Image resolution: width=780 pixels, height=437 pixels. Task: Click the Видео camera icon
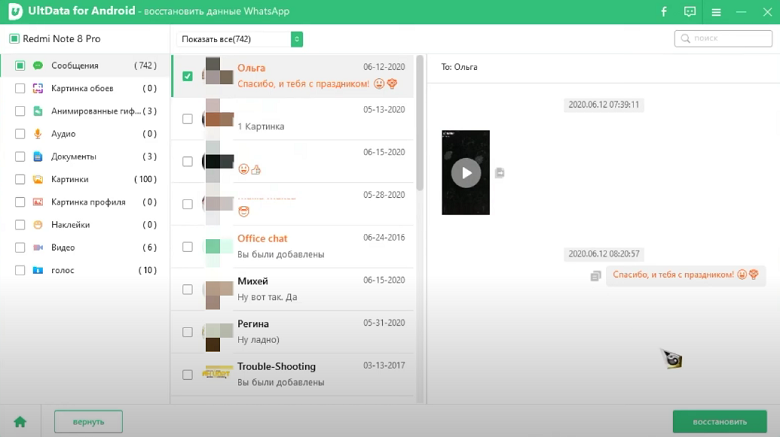[x=38, y=247]
